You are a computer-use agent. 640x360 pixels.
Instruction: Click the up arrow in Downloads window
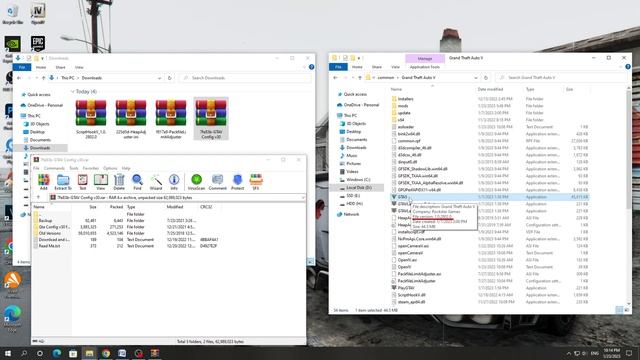(44, 78)
